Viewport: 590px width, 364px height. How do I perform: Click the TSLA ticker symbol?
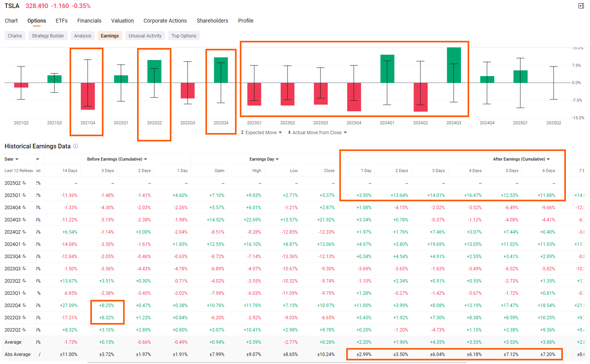pyautogui.click(x=12, y=6)
